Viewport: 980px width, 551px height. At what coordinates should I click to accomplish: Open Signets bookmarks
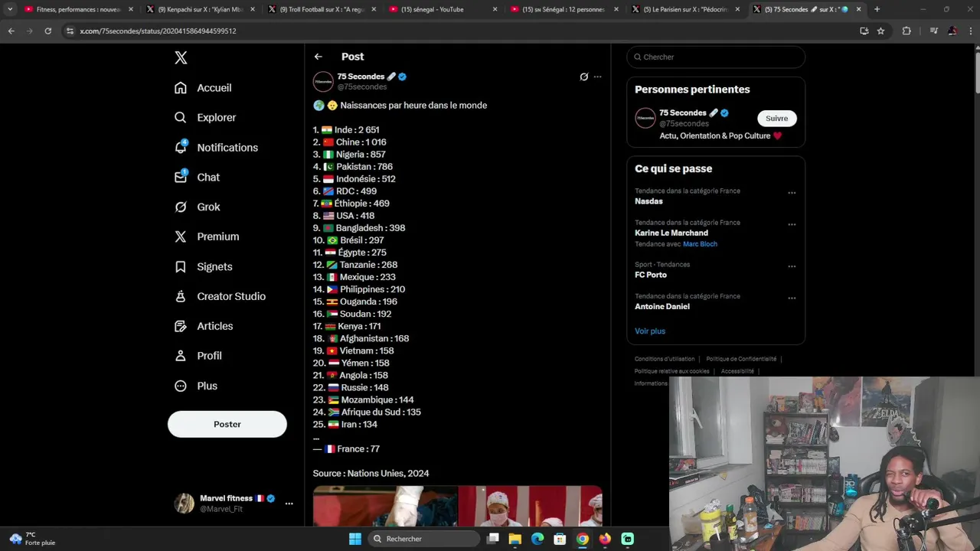pyautogui.click(x=203, y=267)
